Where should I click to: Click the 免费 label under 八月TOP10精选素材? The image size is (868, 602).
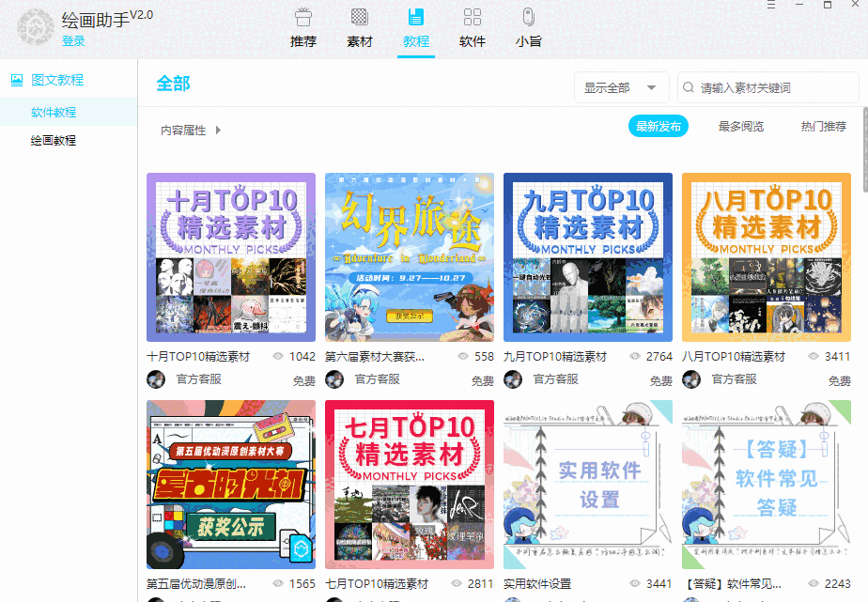coord(839,380)
